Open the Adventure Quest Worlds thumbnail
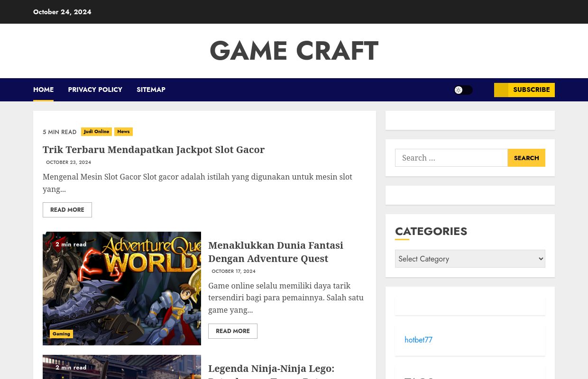 tap(122, 288)
